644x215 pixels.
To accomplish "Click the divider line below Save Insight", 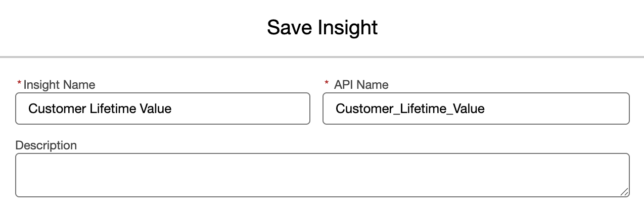I will (x=322, y=57).
